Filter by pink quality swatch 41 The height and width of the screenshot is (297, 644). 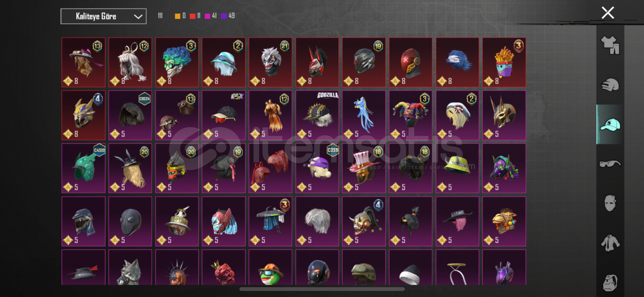207,16
